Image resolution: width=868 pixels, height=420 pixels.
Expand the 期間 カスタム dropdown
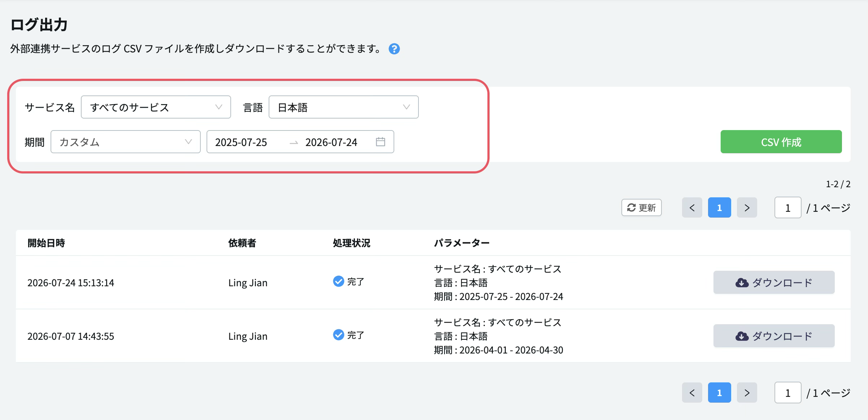[125, 142]
